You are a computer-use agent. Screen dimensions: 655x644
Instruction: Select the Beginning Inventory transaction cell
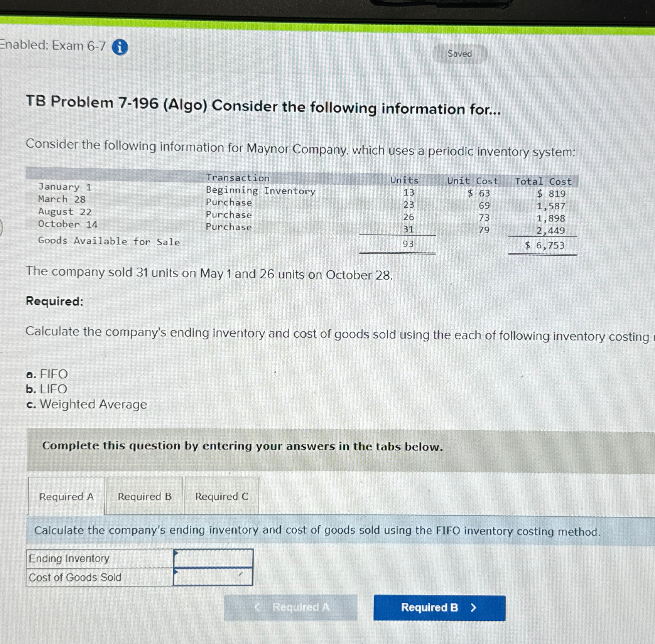pos(260,191)
